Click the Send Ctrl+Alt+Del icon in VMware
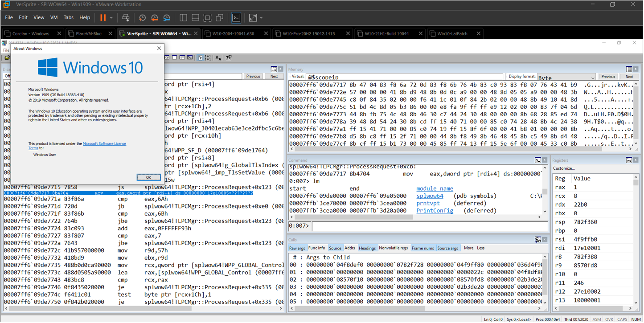Viewport: 644px width, 323px height. point(126,18)
